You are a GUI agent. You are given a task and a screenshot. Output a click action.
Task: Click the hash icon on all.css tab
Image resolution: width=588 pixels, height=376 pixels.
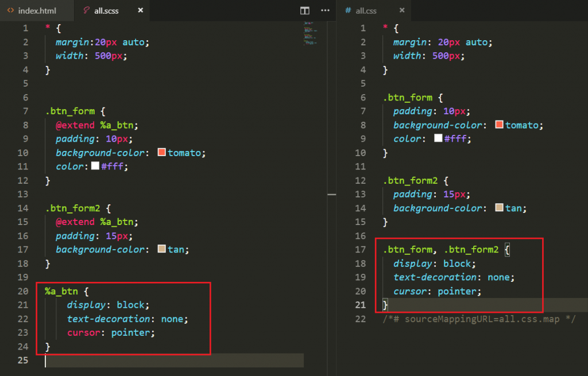[348, 10]
